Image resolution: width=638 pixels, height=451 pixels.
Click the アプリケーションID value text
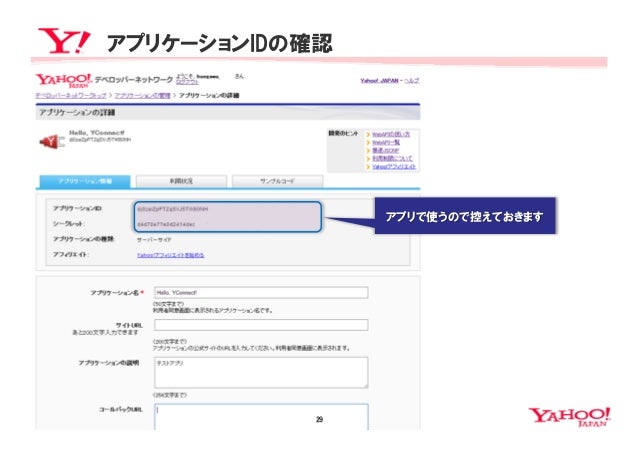point(173,209)
